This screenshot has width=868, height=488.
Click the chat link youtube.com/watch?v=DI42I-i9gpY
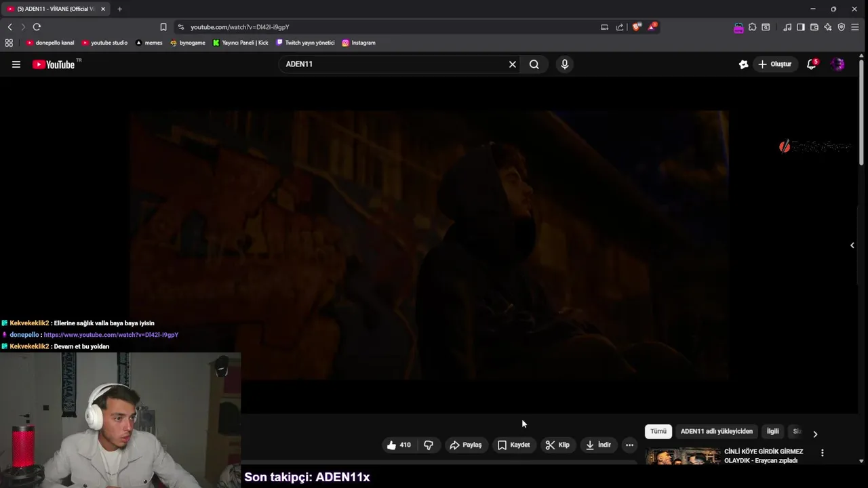pos(111,335)
